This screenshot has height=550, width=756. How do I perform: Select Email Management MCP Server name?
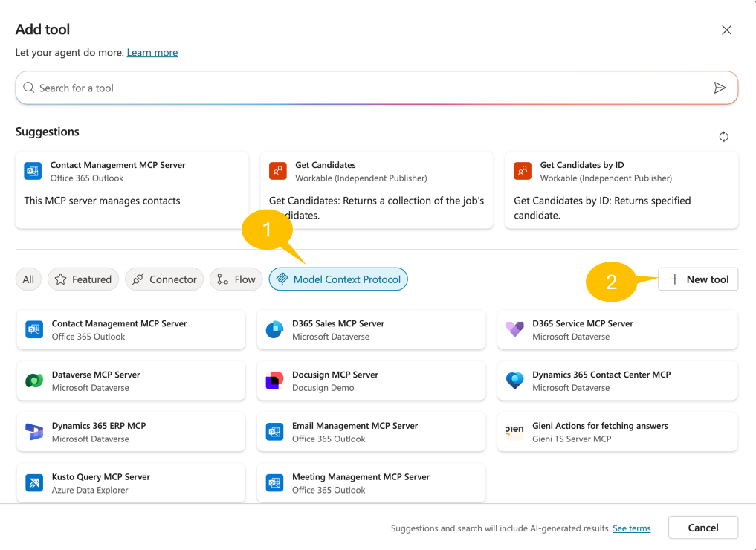pos(355,426)
